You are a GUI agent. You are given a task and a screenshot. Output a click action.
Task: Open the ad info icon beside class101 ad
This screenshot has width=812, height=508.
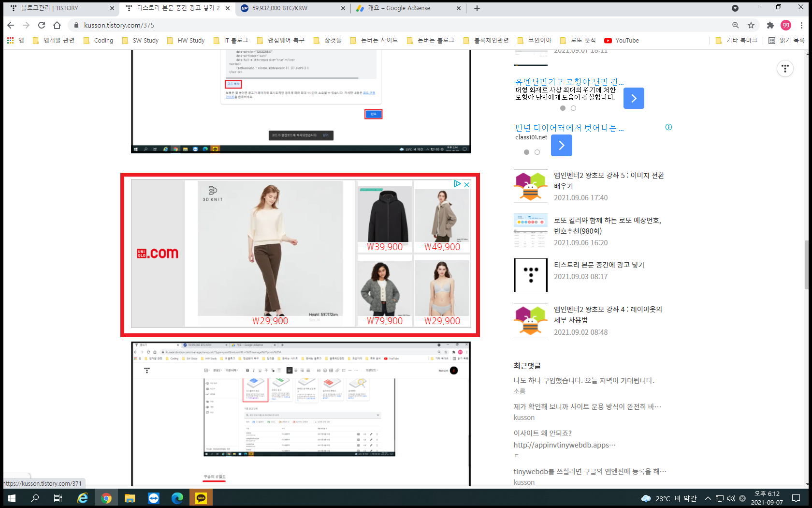[x=668, y=127]
